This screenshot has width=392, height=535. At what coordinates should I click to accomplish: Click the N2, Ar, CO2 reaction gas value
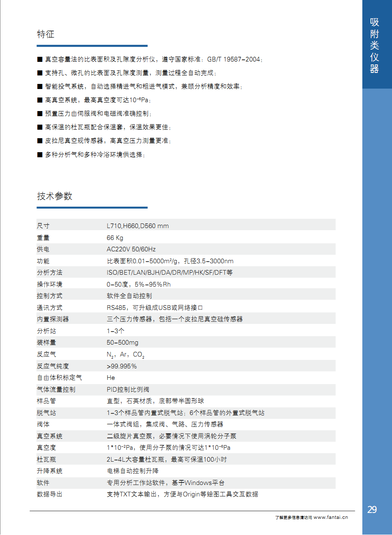[126, 355]
